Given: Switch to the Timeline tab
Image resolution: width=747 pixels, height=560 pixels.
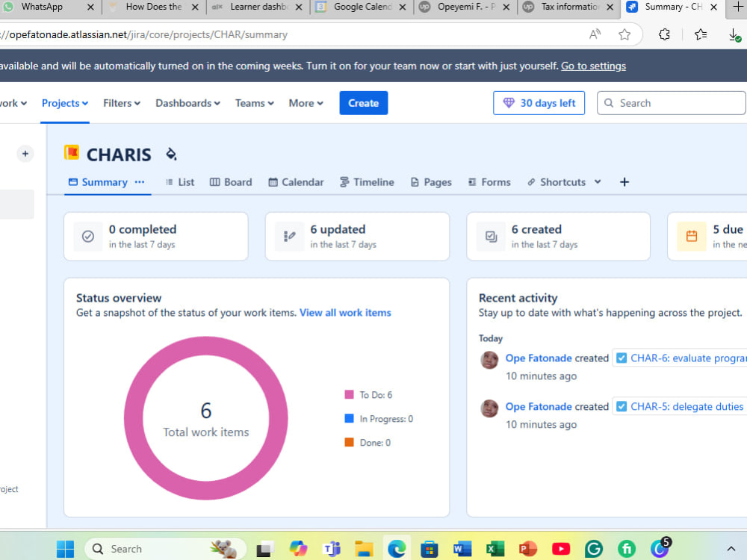Looking at the screenshot, I should coord(367,182).
